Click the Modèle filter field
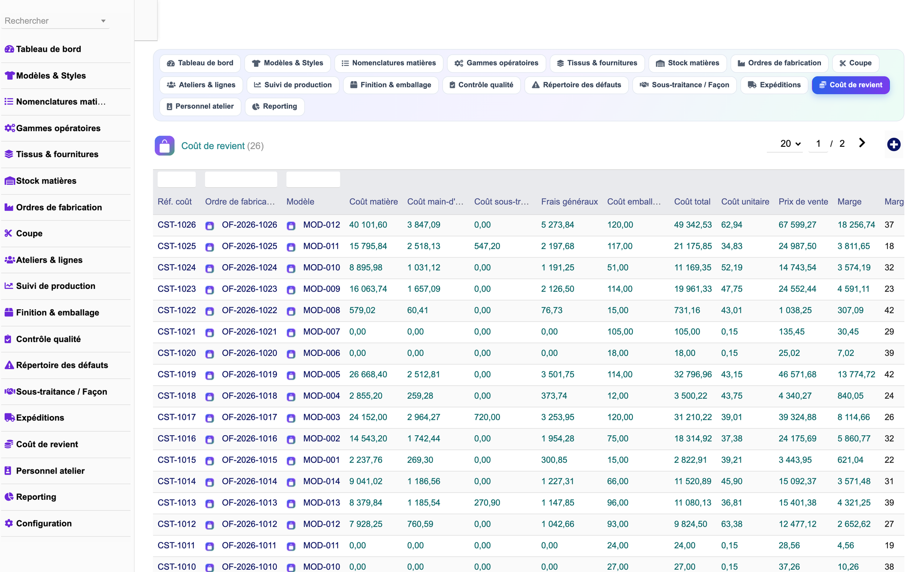 click(313, 180)
